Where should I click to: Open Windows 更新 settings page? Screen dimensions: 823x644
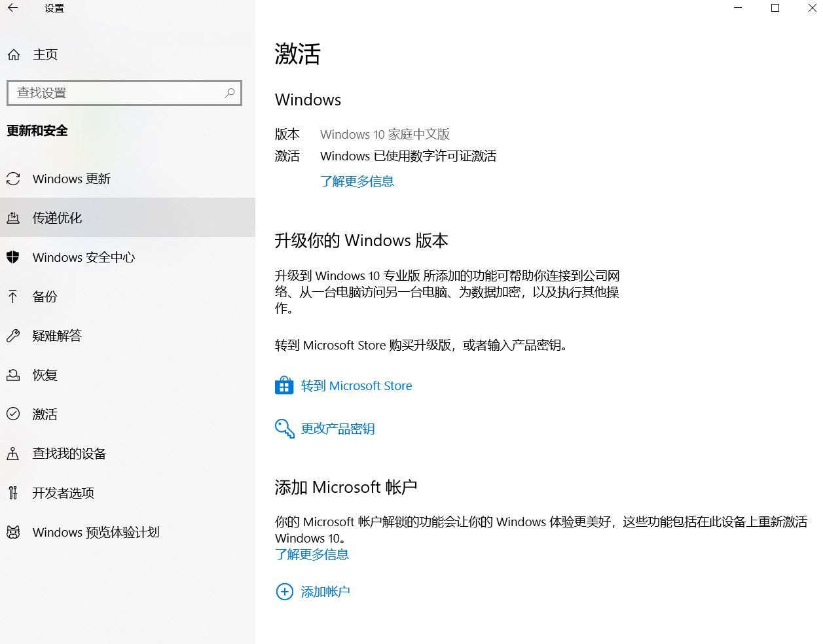128,179
